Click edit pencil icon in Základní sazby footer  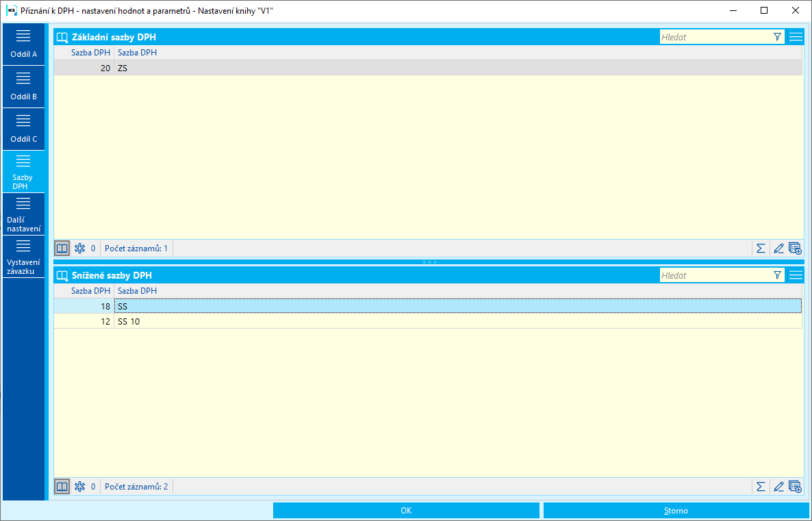[x=778, y=249]
